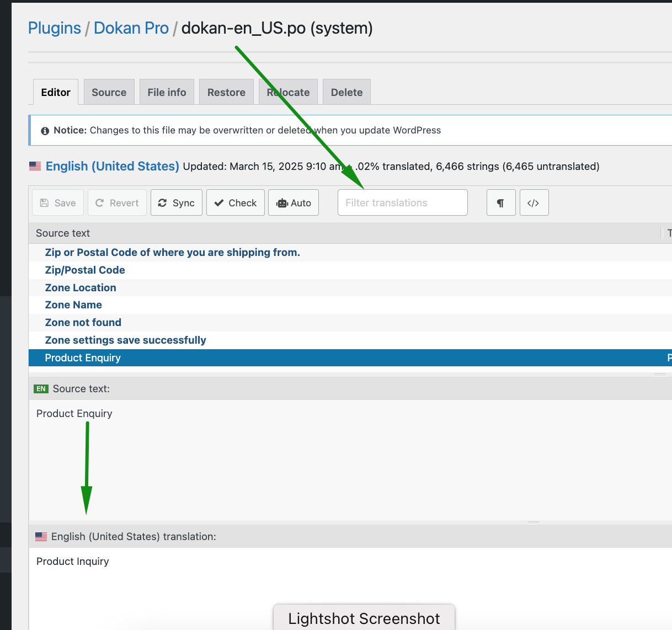
Task: Focus the Filter translations field
Action: pos(403,202)
